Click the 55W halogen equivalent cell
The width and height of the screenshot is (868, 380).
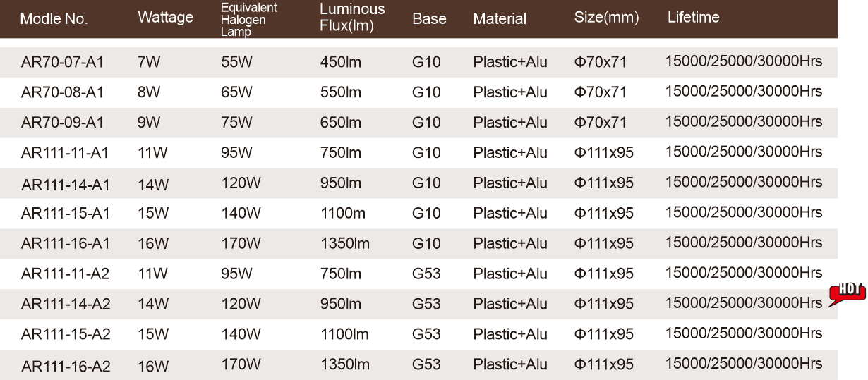coord(236,62)
